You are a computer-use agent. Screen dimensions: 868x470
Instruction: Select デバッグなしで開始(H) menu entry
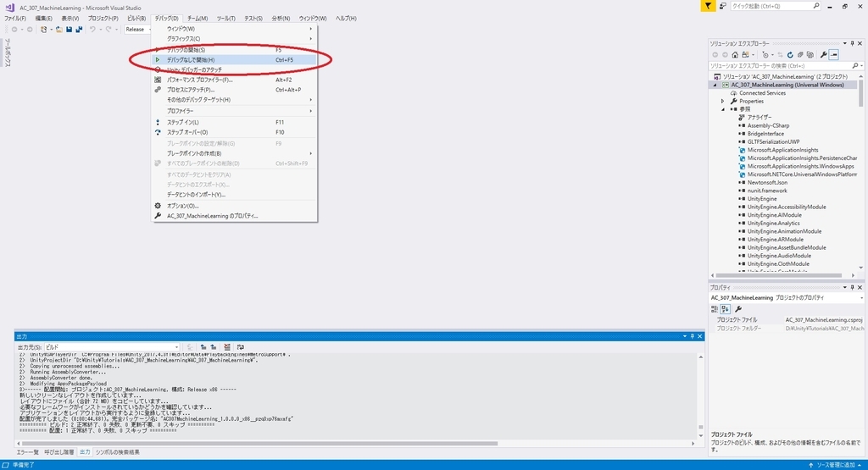(x=235, y=60)
